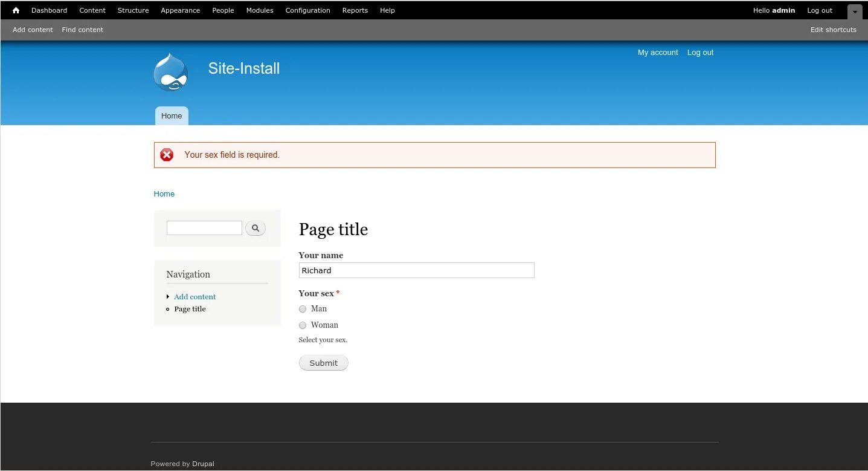
Task: Click the 'Your sex field is required.' message
Action: click(x=232, y=155)
